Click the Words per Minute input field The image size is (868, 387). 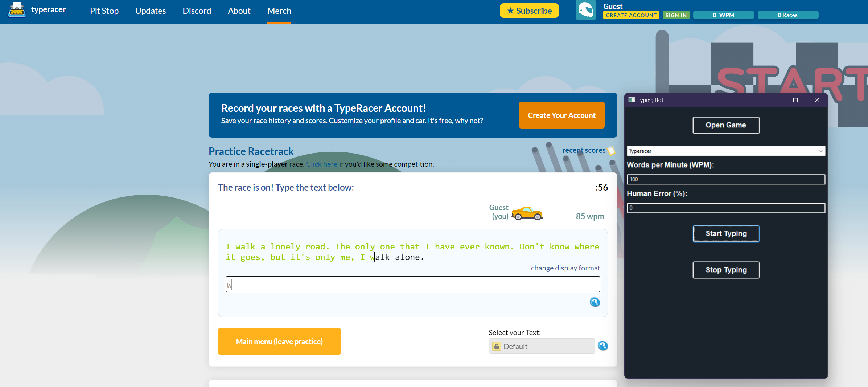click(726, 179)
